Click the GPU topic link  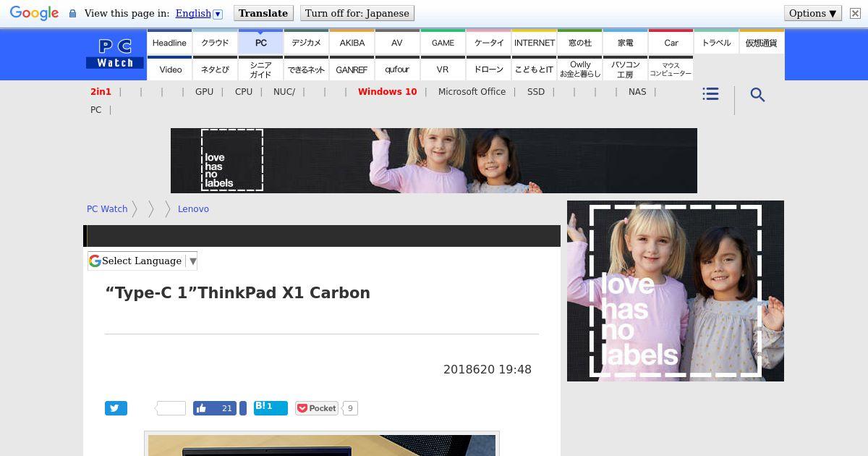coord(204,91)
